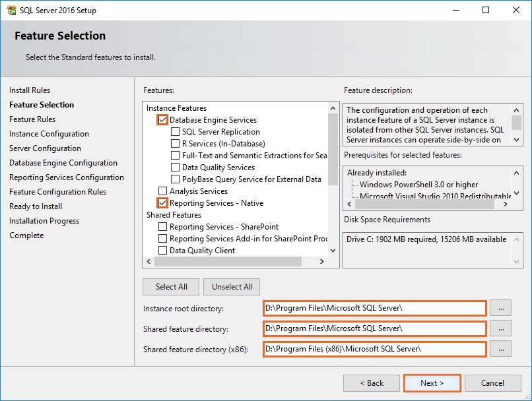Browse for Shared feature directory
Viewport: 532px width, 401px height.
(x=502, y=328)
